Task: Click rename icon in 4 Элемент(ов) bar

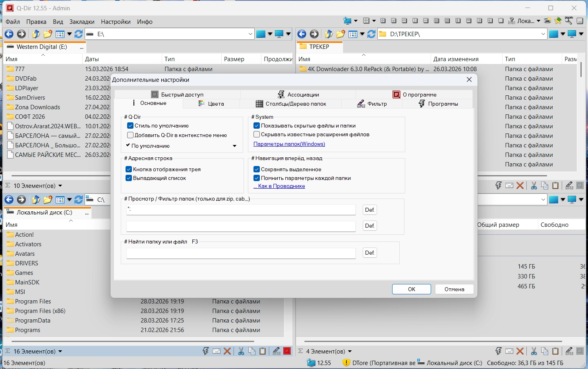Action: (x=569, y=351)
